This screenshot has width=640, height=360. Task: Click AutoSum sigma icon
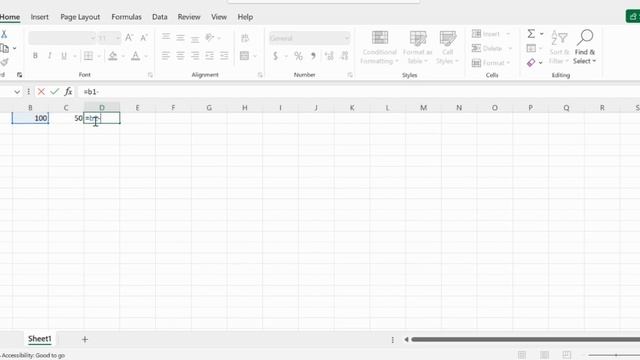pos(531,33)
